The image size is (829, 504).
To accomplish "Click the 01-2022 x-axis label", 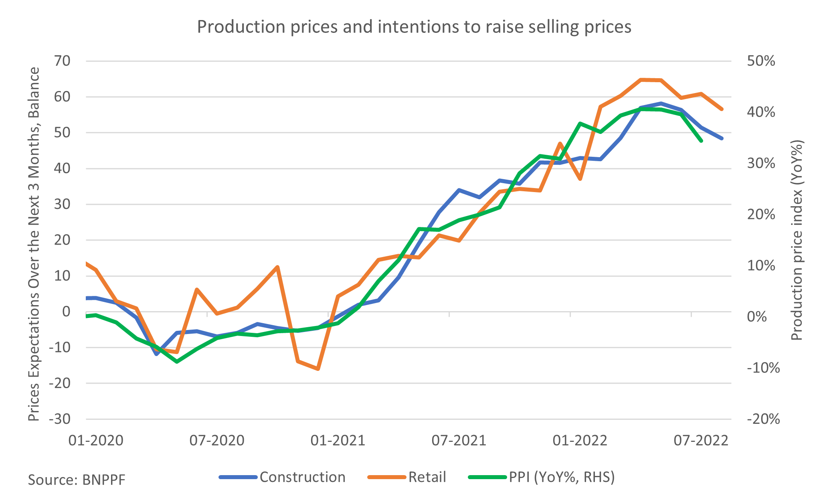I will pos(580,441).
